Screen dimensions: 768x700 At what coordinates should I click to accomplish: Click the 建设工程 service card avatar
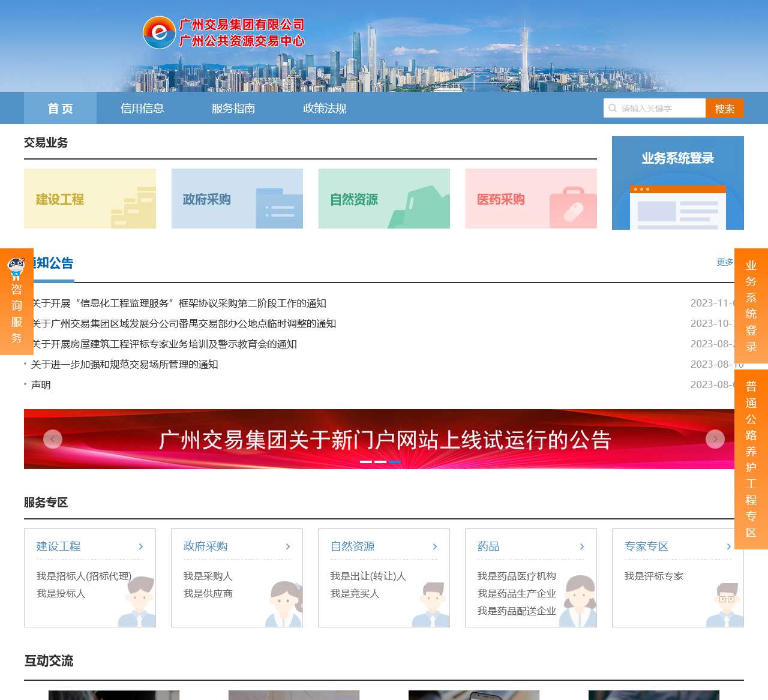(137, 602)
